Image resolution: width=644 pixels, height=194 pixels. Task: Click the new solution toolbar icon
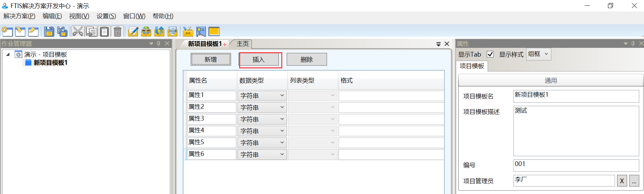click(x=7, y=32)
